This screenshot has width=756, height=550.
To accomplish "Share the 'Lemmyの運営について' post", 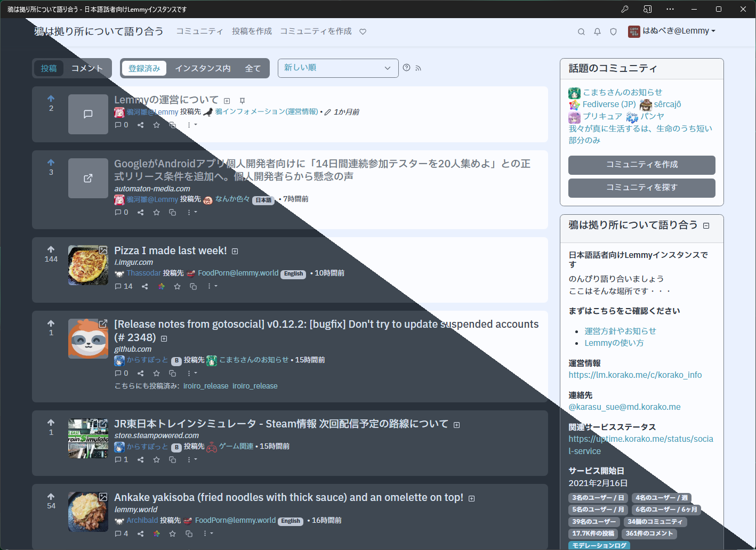I will click(140, 125).
